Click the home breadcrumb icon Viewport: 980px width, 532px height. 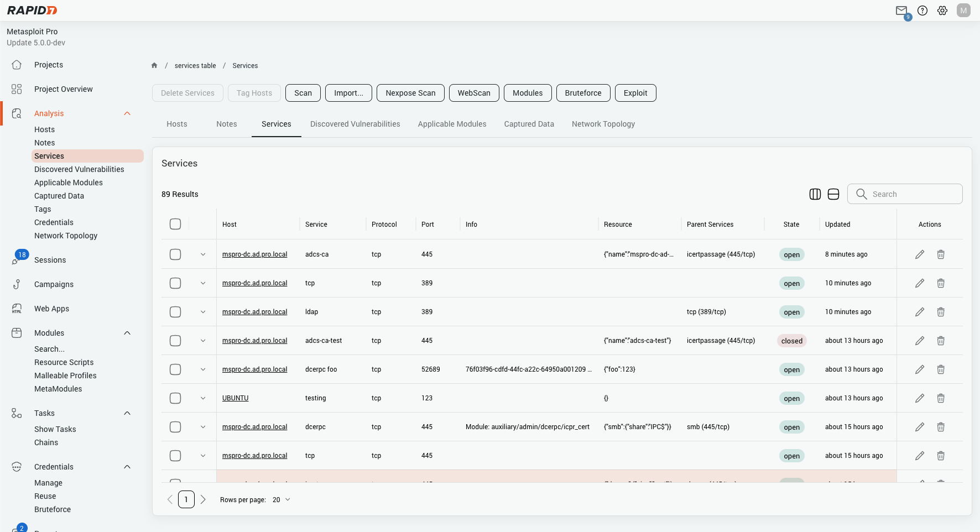click(154, 65)
